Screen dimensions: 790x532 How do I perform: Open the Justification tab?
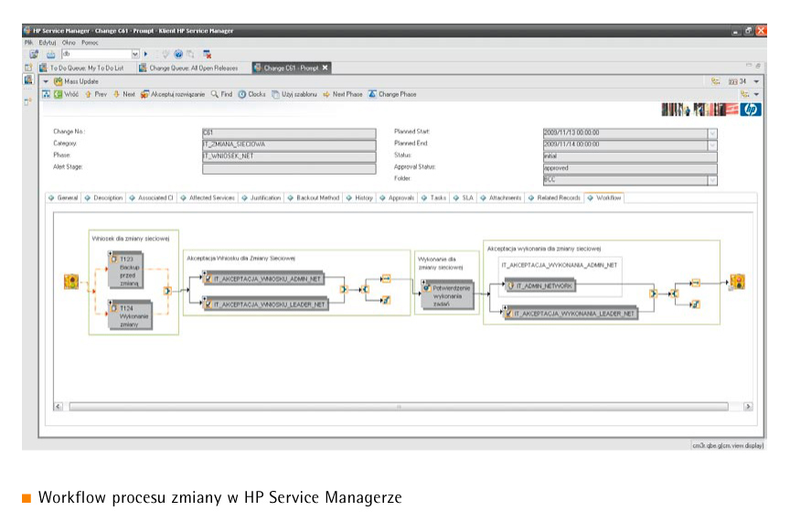click(x=262, y=197)
